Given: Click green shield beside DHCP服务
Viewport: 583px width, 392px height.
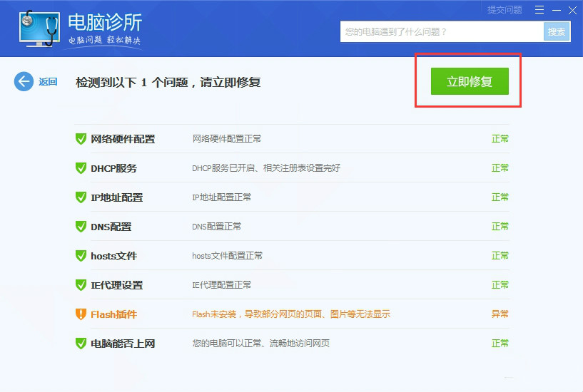Looking at the screenshot, I should (x=81, y=168).
